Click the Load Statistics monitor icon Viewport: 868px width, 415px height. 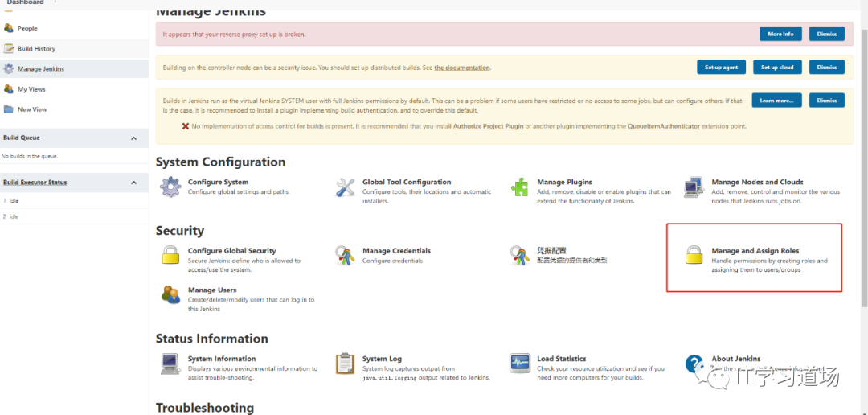tap(520, 364)
